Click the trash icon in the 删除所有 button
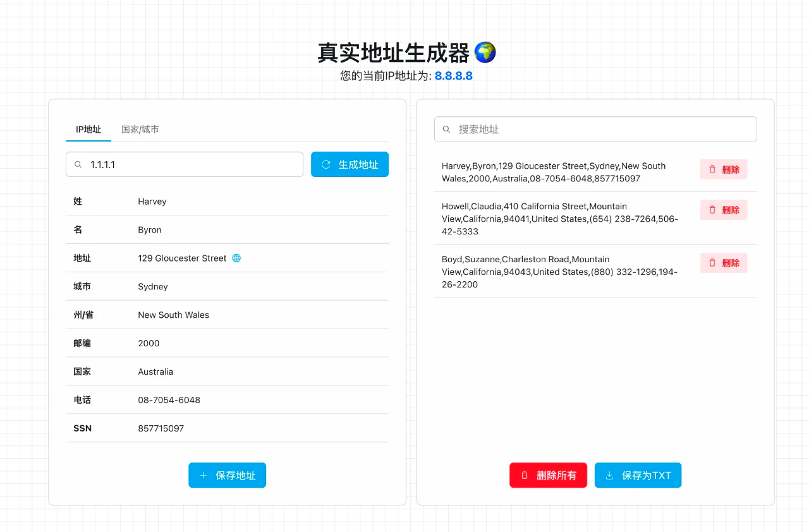This screenshot has height=532, width=809. 524,475
